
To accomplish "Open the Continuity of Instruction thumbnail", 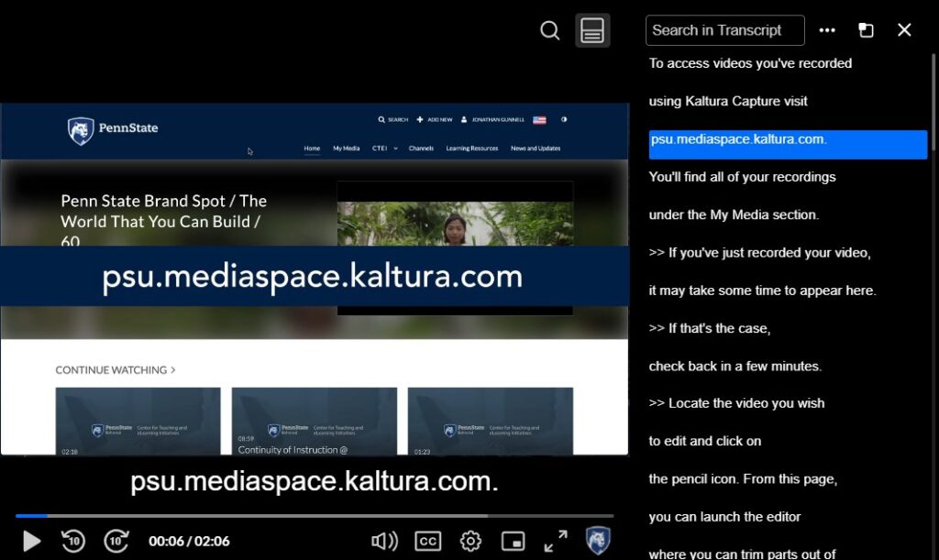I will coord(314,422).
